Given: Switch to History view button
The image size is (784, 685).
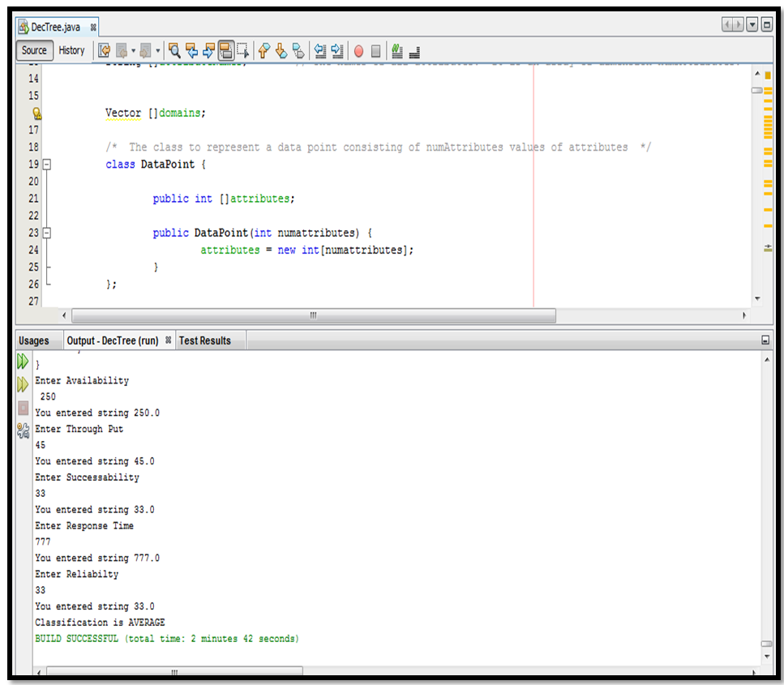Looking at the screenshot, I should coord(71,50).
